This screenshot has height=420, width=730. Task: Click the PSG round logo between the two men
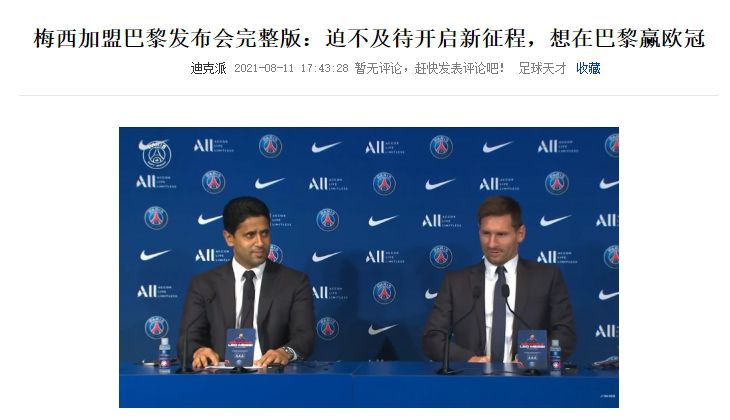(x=384, y=292)
